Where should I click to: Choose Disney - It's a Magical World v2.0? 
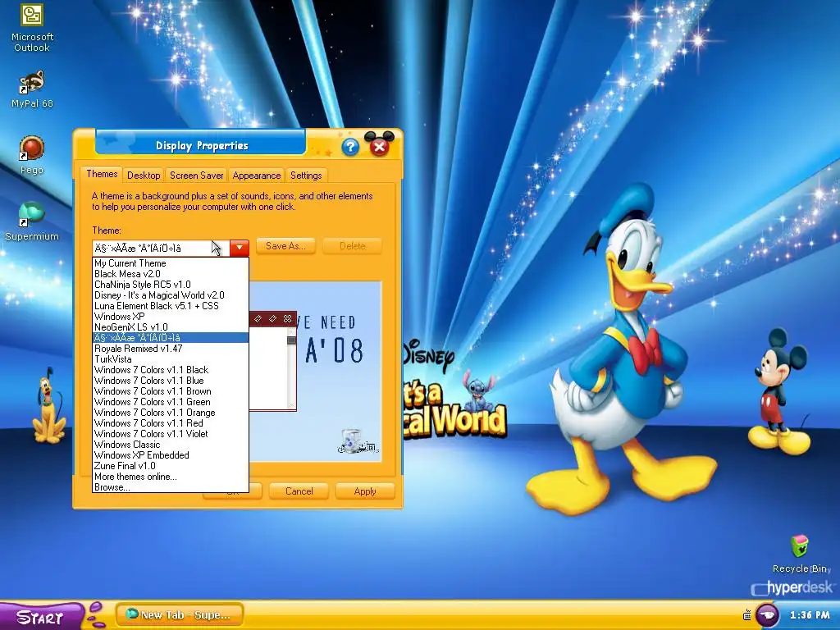tap(171, 295)
